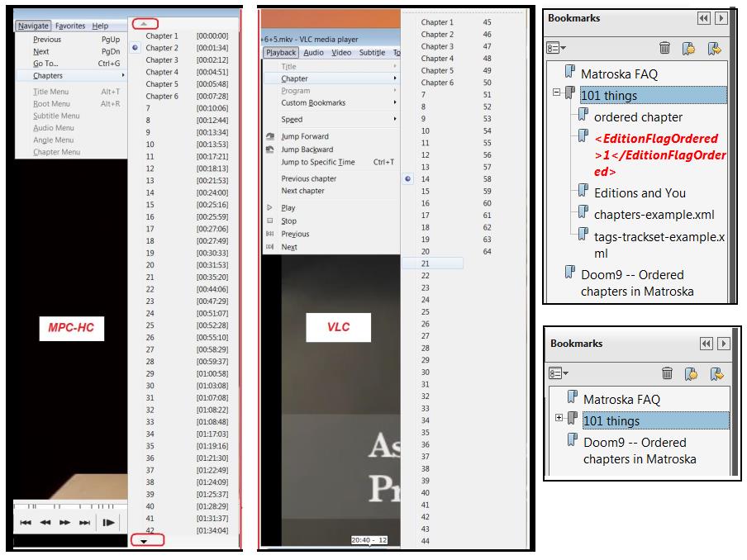
Task: Open Matroska FAQ bookmark in upper panel
Action: tap(619, 74)
